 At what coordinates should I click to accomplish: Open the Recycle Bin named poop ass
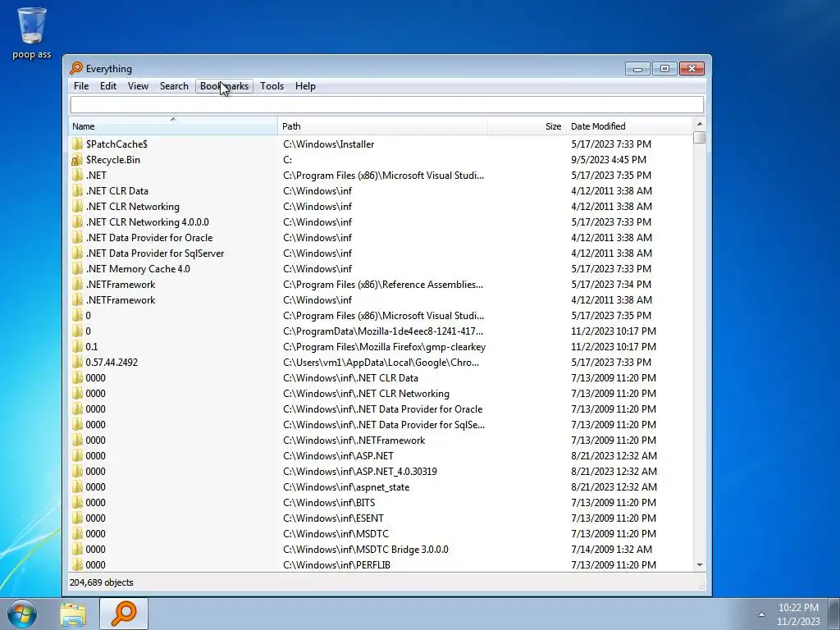tap(32, 33)
